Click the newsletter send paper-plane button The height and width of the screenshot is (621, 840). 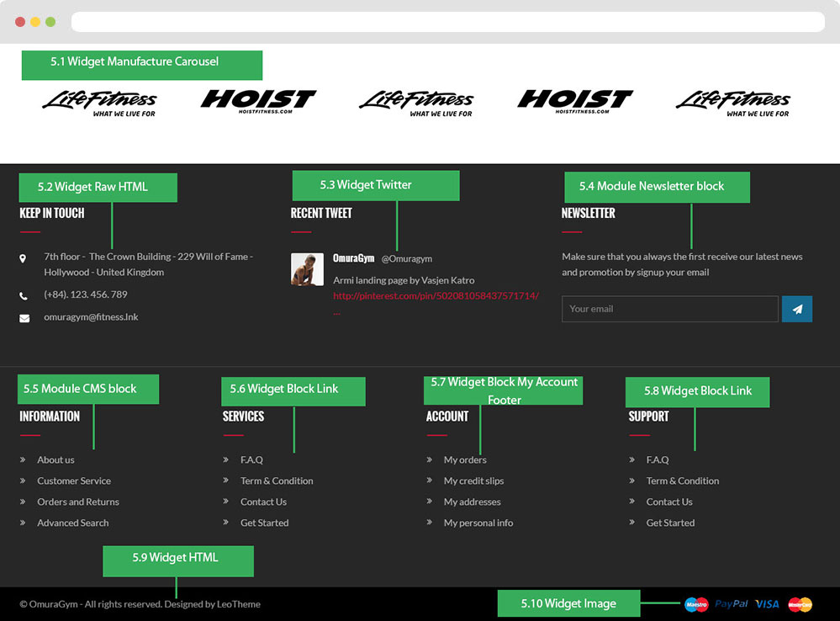(796, 309)
